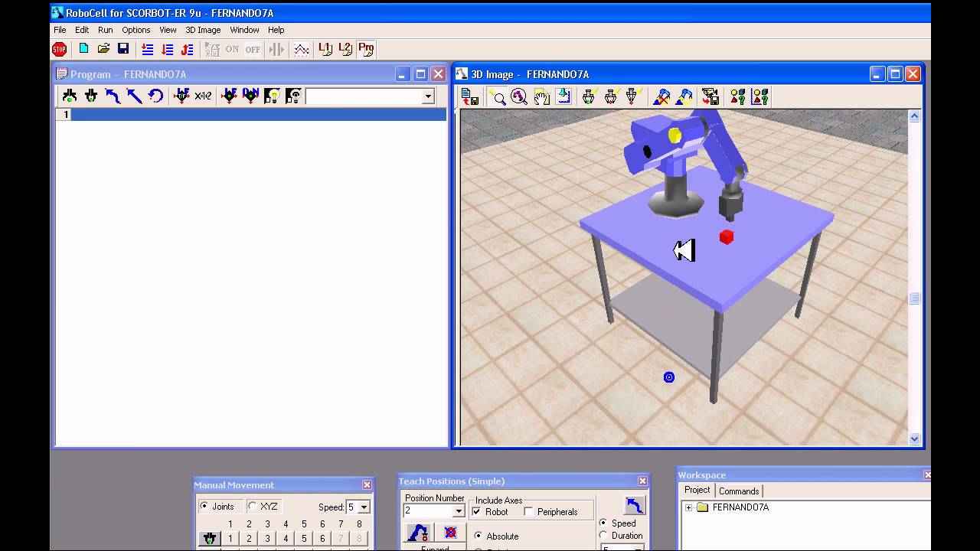Select program line 1 row
This screenshot has height=551, width=980.
click(x=251, y=115)
